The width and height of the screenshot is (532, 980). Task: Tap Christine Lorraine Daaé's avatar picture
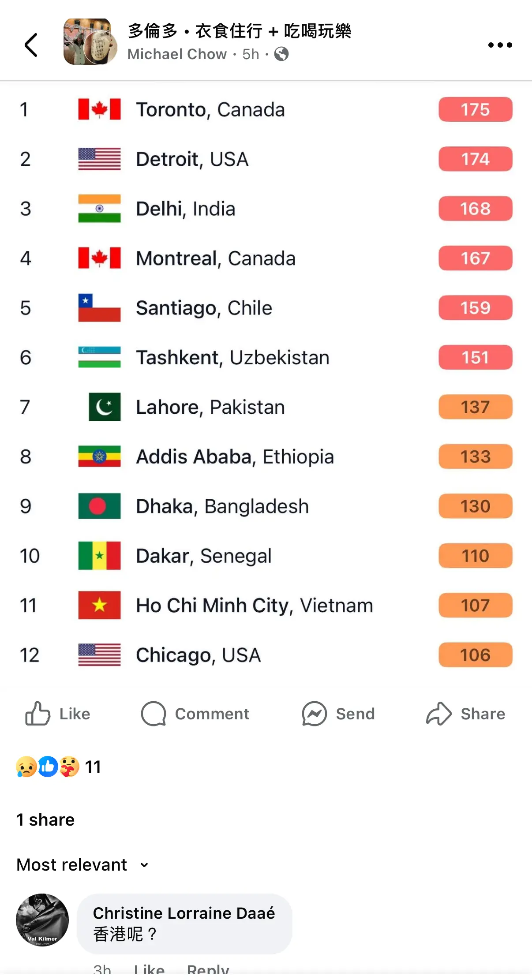click(42, 920)
